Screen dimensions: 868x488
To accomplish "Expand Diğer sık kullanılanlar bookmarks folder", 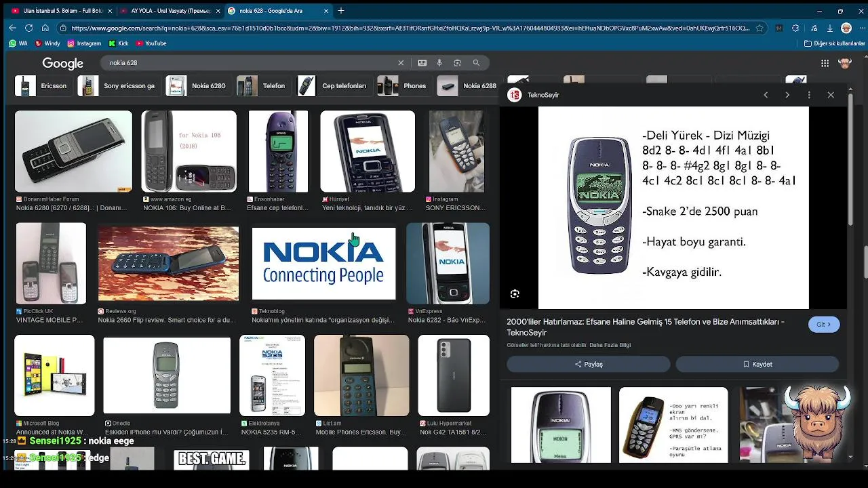I will 834,43.
